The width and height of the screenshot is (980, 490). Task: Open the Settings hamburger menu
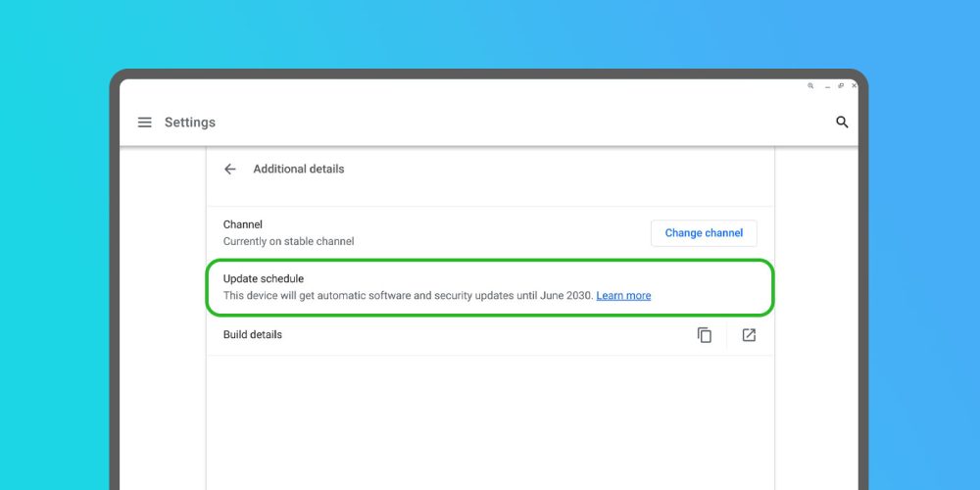pos(145,122)
